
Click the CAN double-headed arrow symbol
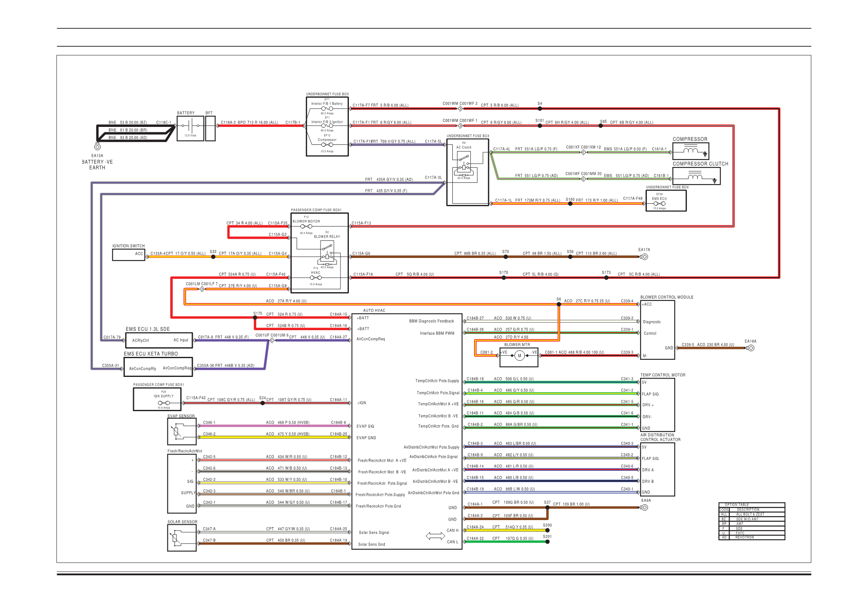[435, 536]
